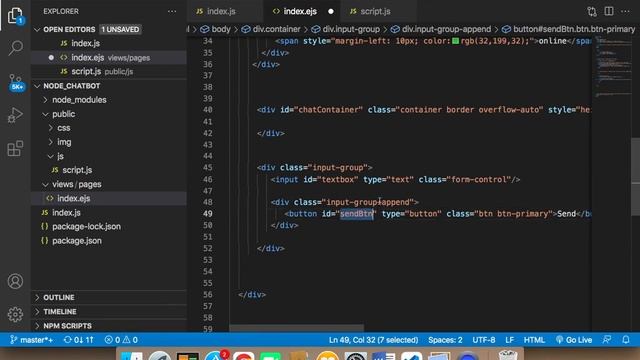Collapse the NODE_CHATBOT folder section
The width and height of the screenshot is (640, 360).
pos(71,86)
